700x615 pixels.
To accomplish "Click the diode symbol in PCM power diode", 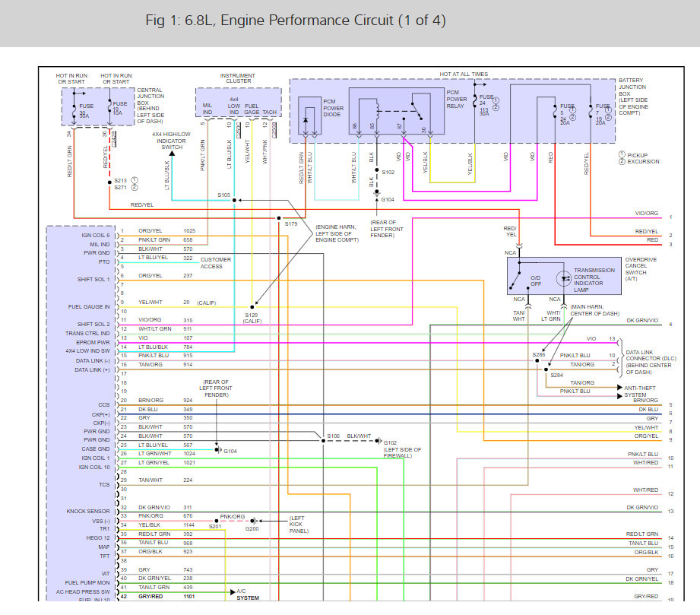I will [x=306, y=120].
